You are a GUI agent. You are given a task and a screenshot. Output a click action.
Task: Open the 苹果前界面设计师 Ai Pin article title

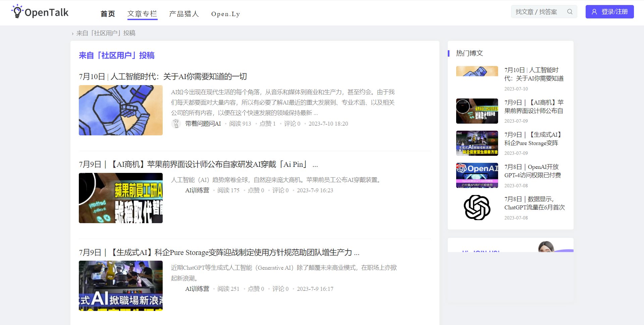198,164
